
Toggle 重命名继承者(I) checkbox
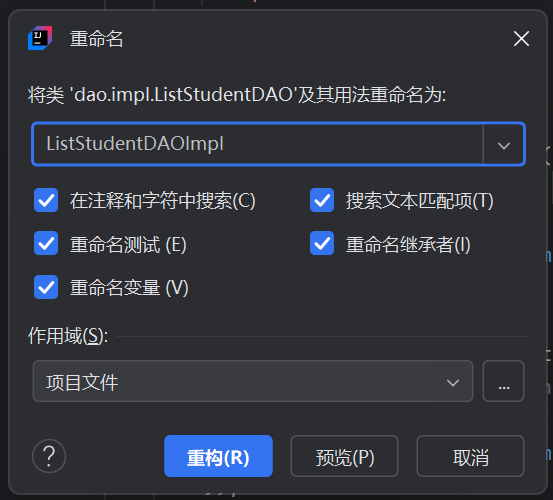coord(322,243)
